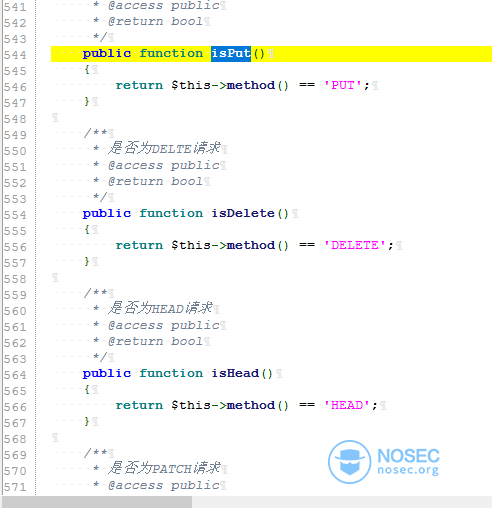The image size is (492, 508).
Task: Click the NOSEC logo icon
Action: [x=349, y=462]
